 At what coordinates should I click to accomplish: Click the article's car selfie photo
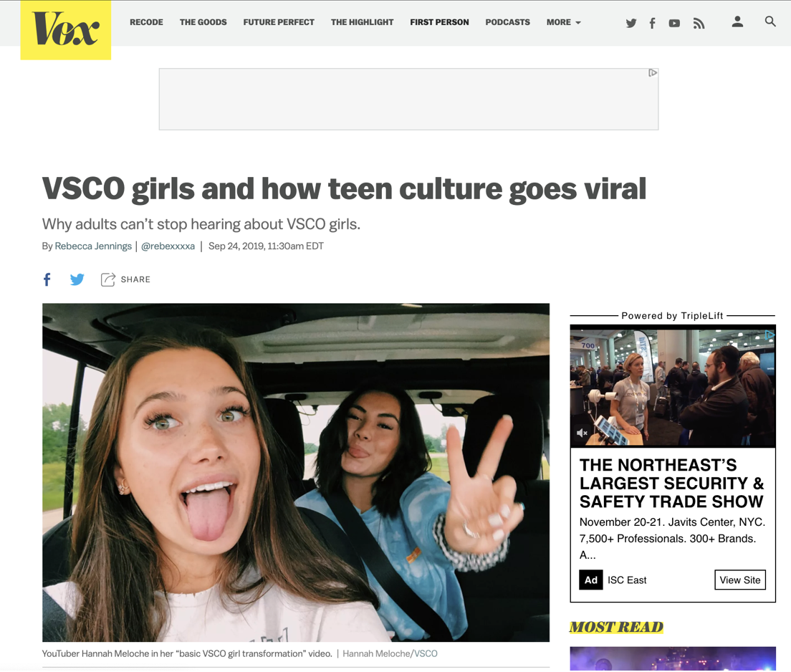tap(296, 472)
